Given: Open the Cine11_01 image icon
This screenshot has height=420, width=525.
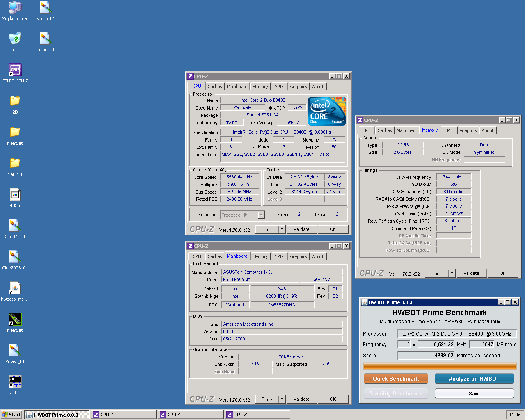Looking at the screenshot, I should 15,229.
